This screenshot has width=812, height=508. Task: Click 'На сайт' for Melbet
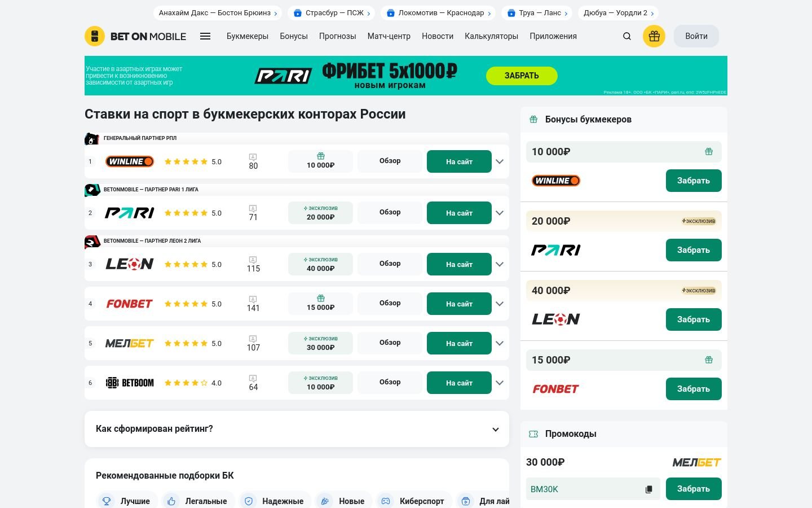[x=459, y=343]
